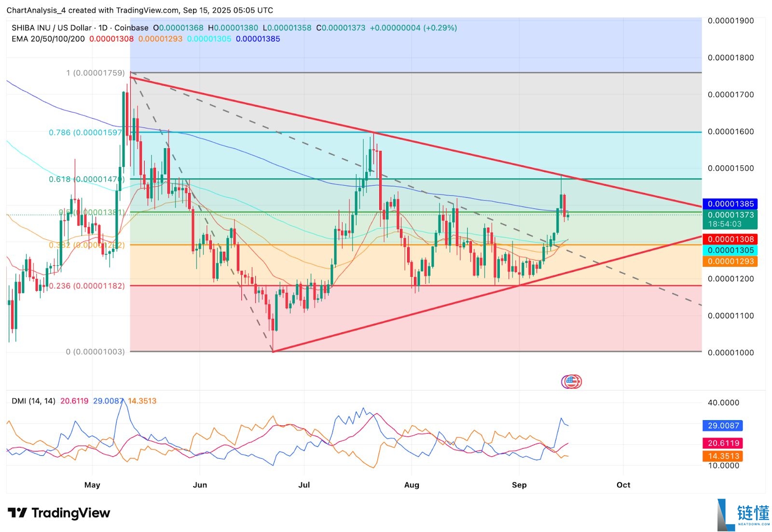772x532 pixels.
Task: Click the Sep label on the time axis
Action: pos(519,485)
